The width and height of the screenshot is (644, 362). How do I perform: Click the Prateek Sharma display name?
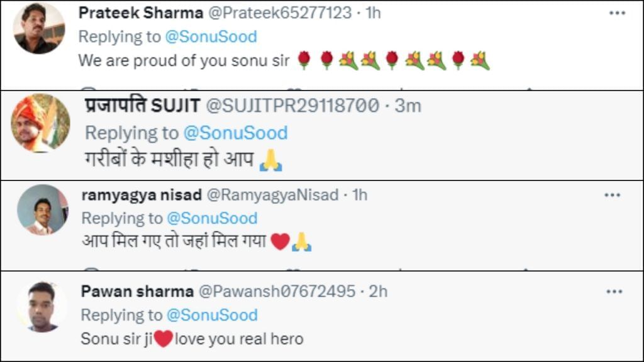coord(140,13)
